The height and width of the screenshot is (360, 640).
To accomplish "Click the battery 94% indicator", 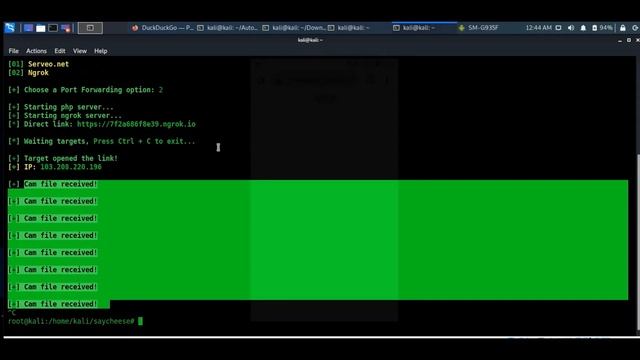I will coord(602,28).
